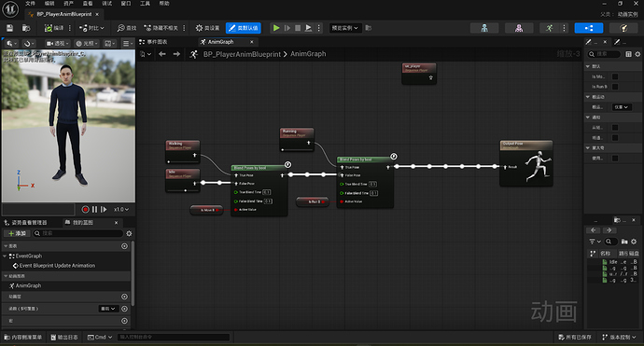Image resolution: width=644 pixels, height=346 pixels.
Task: Click the Browse to asset icon
Action: coord(26,28)
